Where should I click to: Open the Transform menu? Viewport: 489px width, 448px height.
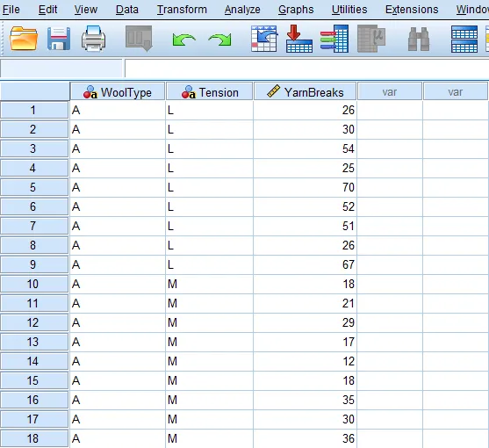point(182,10)
